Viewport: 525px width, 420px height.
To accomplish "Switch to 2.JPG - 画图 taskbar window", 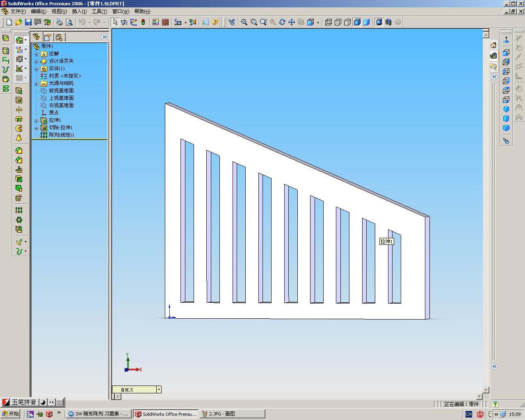I will point(232,414).
